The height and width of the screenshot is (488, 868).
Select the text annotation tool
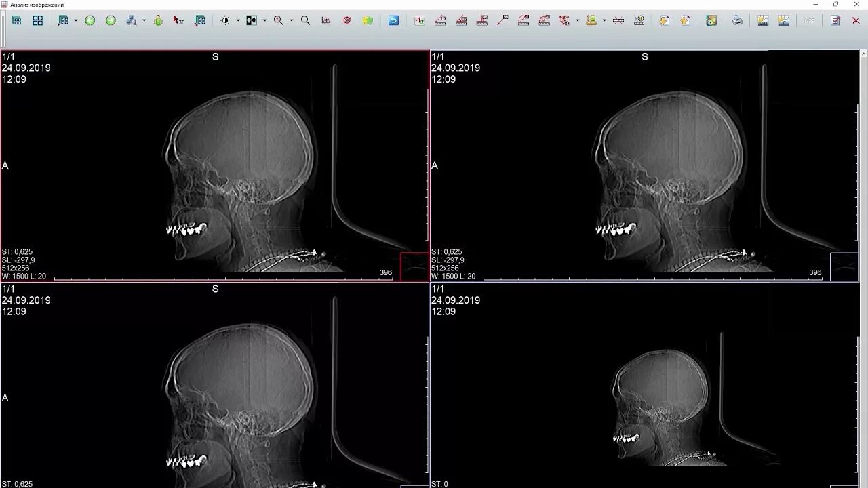[x=419, y=20]
